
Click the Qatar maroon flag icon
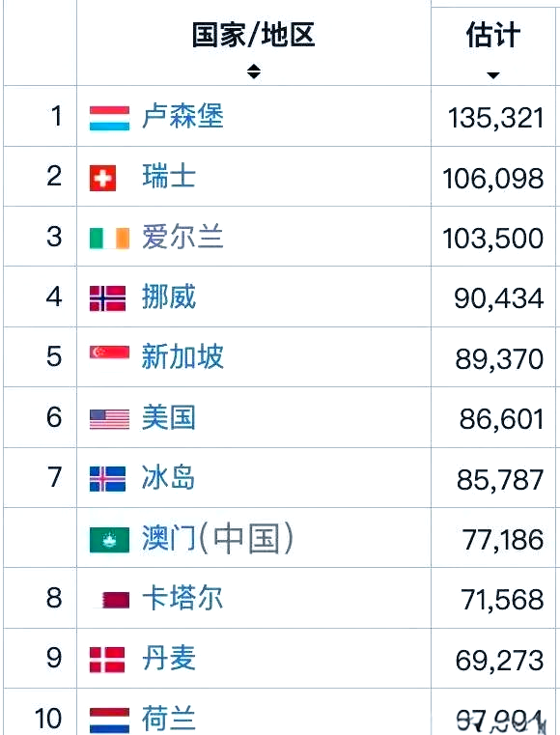pos(112,600)
